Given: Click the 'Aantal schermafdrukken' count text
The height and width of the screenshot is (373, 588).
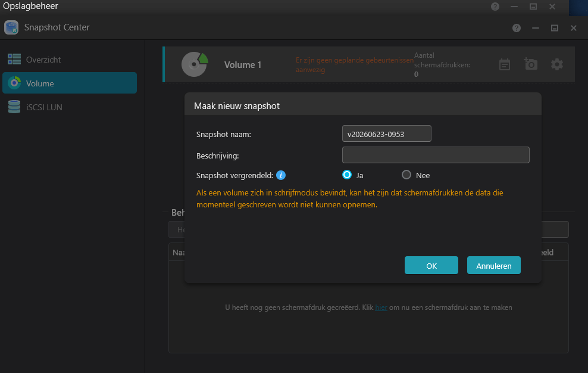Looking at the screenshot, I should tap(442, 64).
